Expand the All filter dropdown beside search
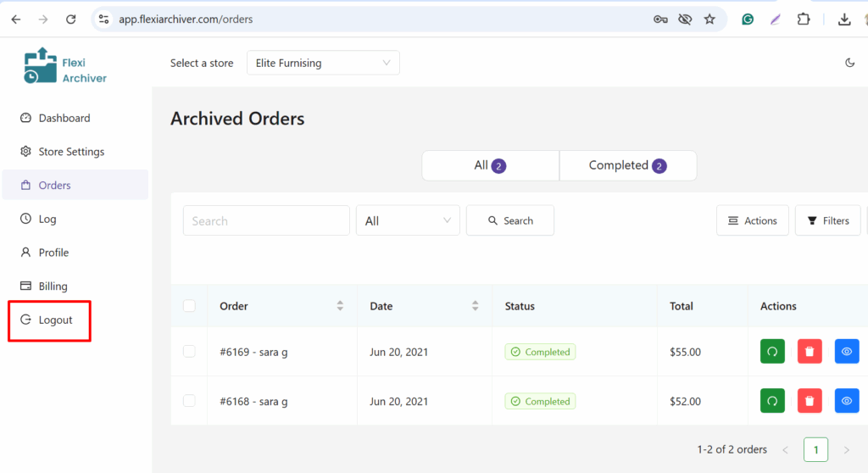The height and width of the screenshot is (473, 868). (408, 220)
